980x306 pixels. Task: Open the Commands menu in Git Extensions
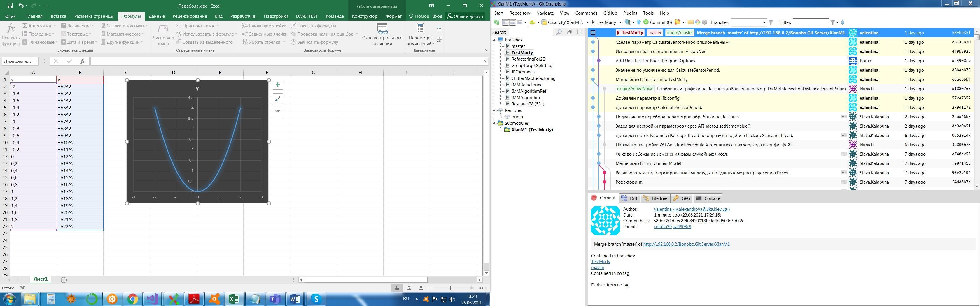pyautogui.click(x=586, y=13)
